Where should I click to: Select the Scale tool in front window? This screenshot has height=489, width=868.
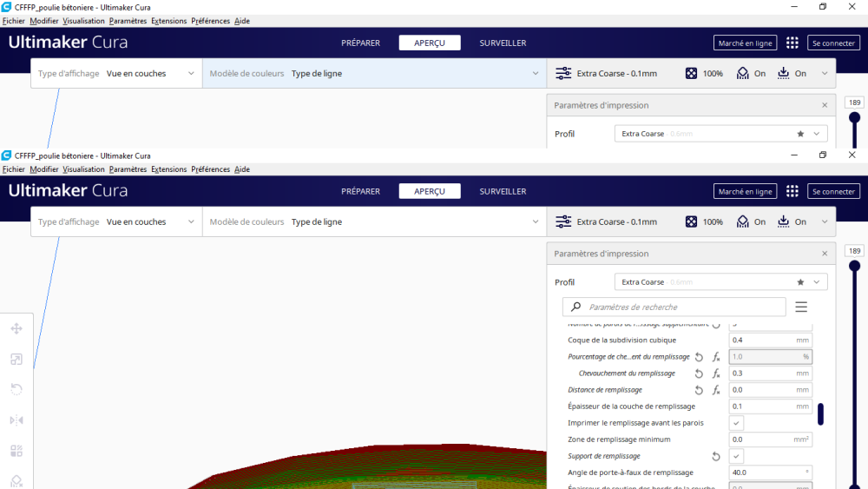point(16,360)
